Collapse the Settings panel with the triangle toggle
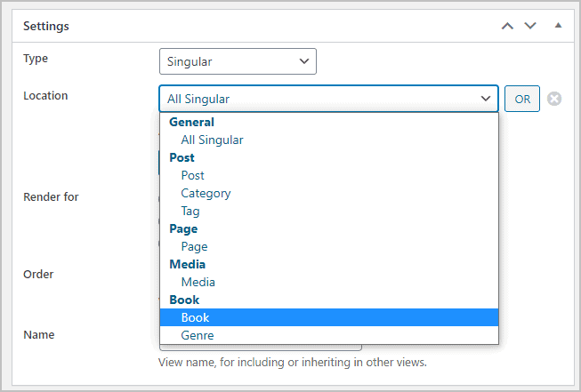This screenshot has width=581, height=392. pos(558,26)
